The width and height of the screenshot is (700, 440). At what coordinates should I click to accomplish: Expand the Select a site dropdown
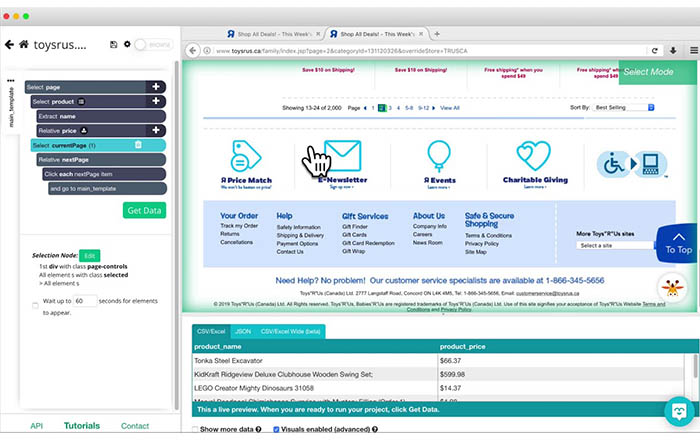(x=617, y=245)
